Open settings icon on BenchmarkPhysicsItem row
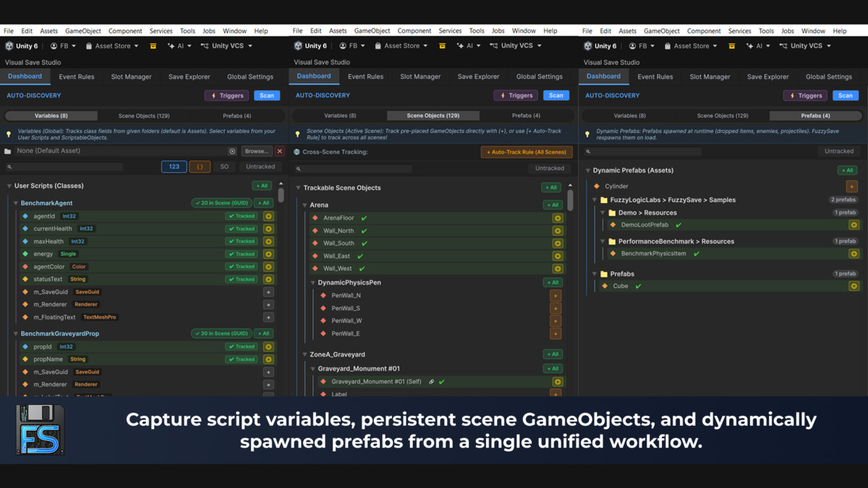Screen dimensions: 868x488 pos(854,254)
